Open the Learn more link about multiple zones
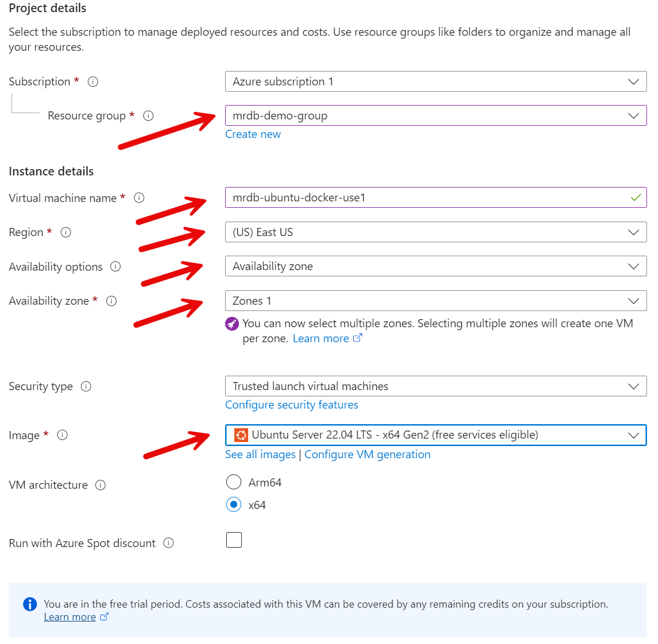Viewport: 658px width, 644px height. click(x=327, y=339)
